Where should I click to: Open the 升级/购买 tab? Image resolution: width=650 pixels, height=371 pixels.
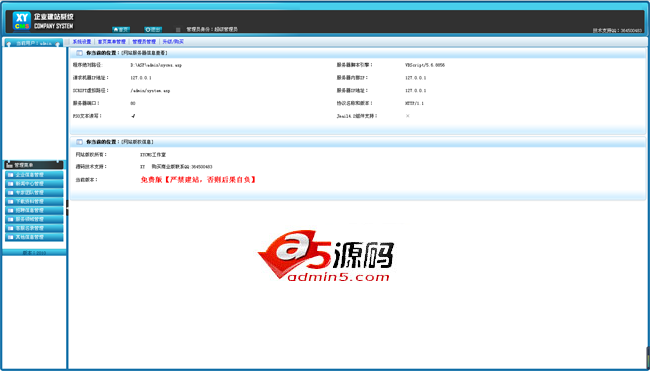tap(173, 42)
